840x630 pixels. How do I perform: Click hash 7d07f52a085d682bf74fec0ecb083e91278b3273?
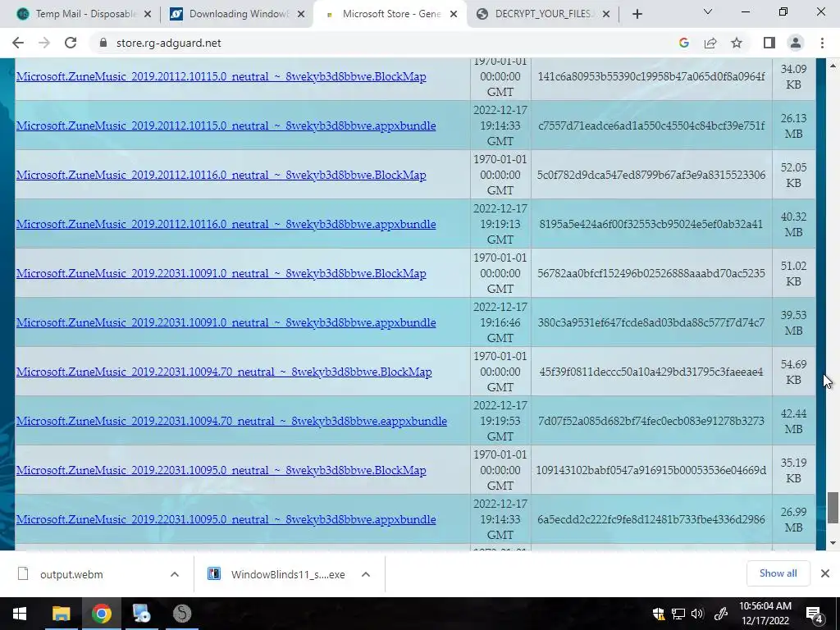click(651, 421)
